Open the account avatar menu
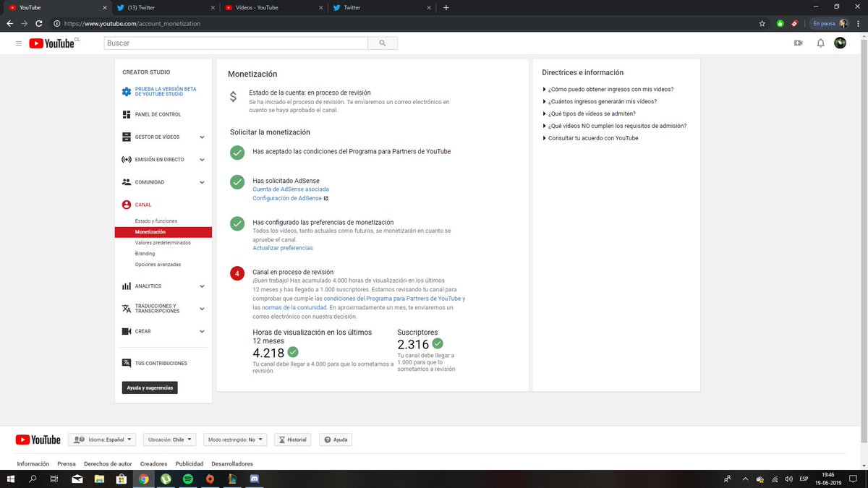Screen dimensions: 868x488 coord(840,43)
